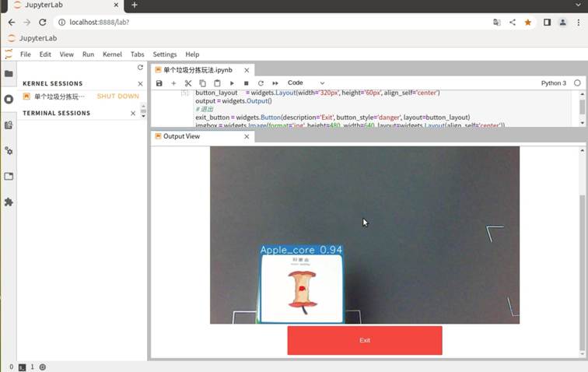Shut down all kernel sessions

[140, 84]
